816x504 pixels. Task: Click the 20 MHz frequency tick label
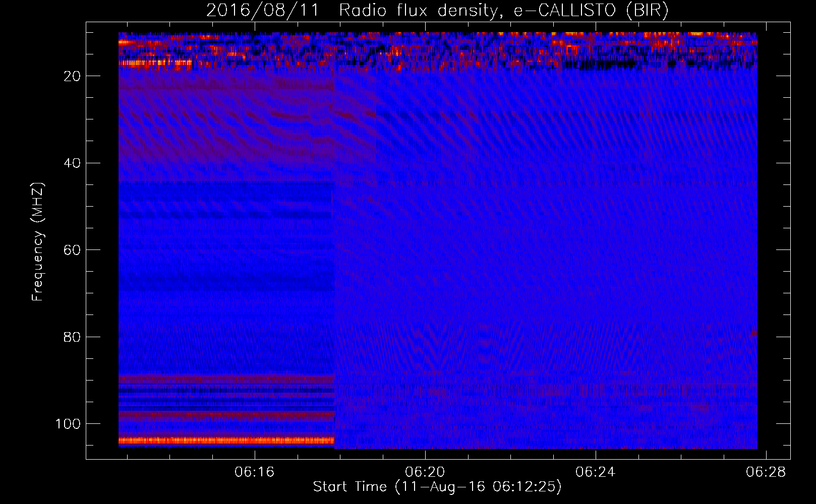pyautogui.click(x=72, y=76)
